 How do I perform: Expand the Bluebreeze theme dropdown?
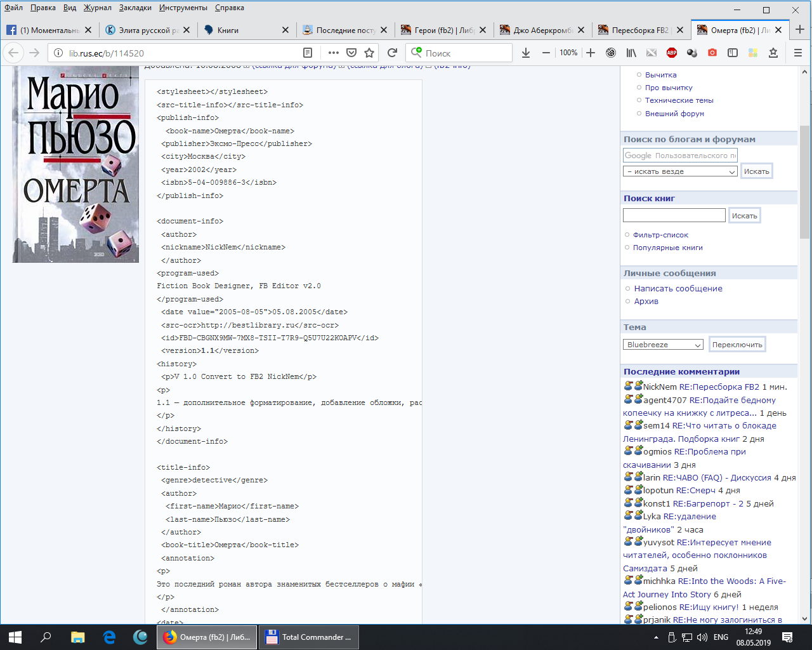tap(663, 345)
